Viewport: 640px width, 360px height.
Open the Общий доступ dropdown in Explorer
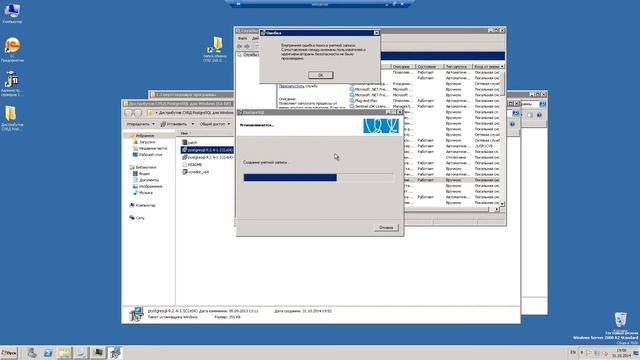coord(215,124)
